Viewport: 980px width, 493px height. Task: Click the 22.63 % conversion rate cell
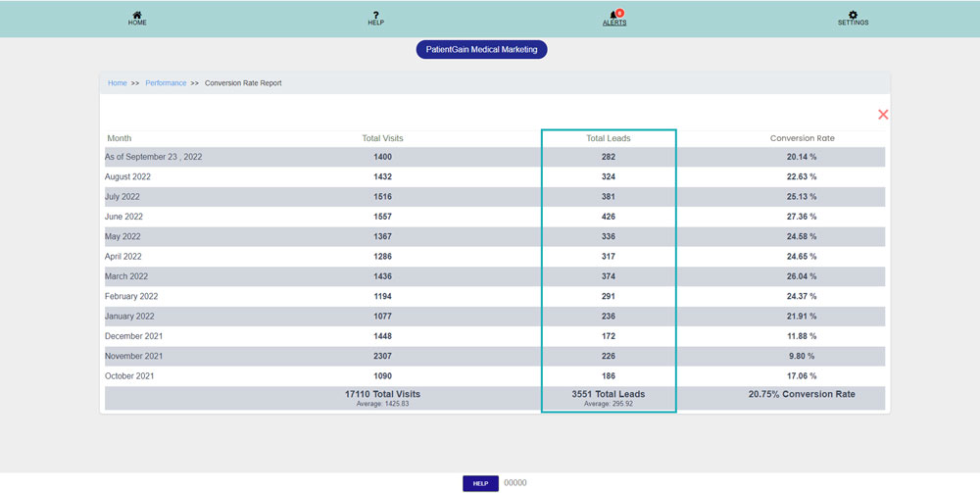tap(802, 176)
